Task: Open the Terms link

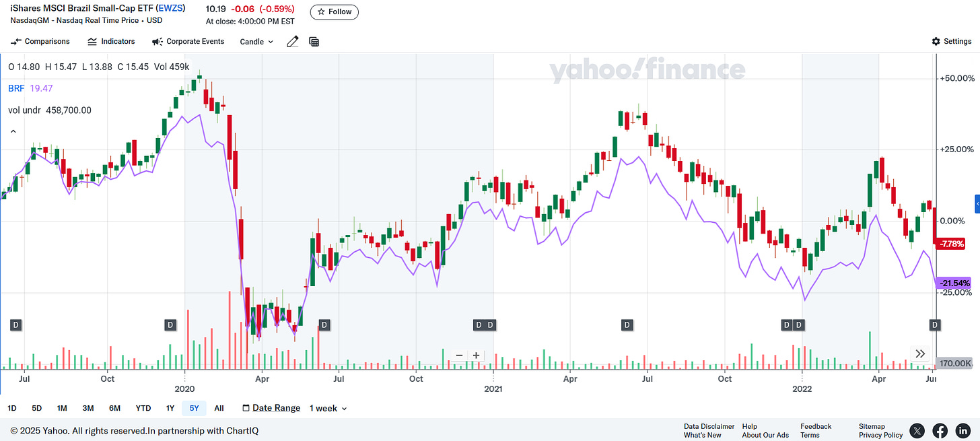Action: [x=810, y=435]
